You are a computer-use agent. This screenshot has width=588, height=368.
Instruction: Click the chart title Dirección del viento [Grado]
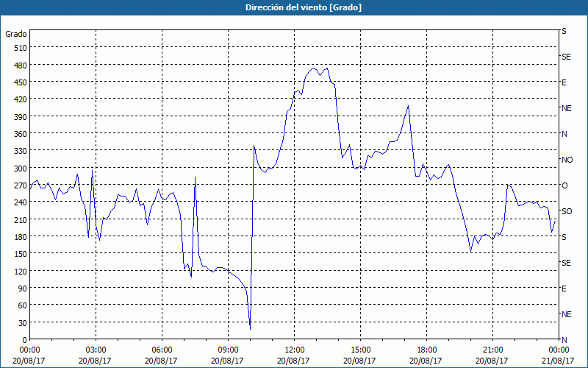click(x=304, y=7)
